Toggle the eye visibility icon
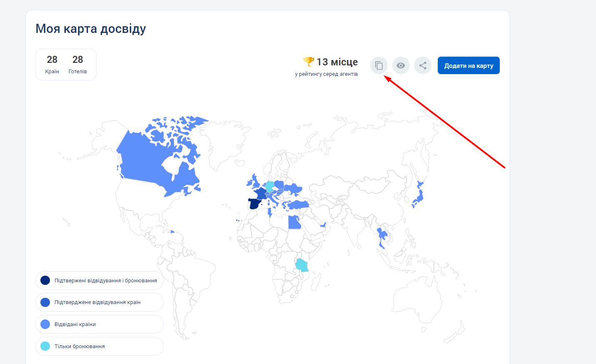The width and height of the screenshot is (596, 364). coord(401,65)
